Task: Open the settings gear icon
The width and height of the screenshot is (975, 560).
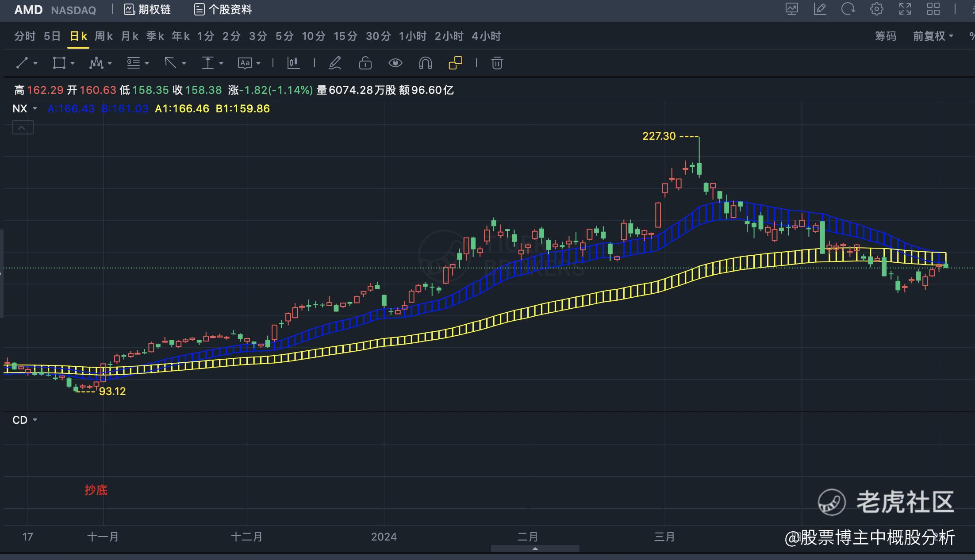Action: (876, 9)
